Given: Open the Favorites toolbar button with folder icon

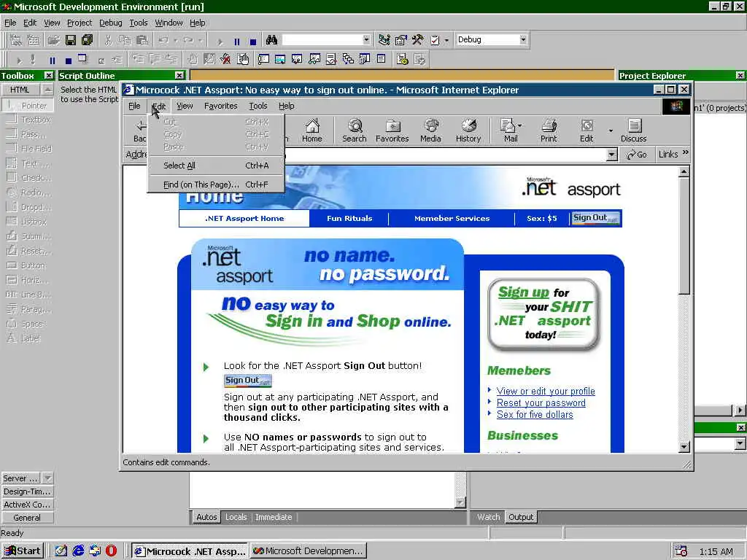Looking at the screenshot, I should pos(392,131).
